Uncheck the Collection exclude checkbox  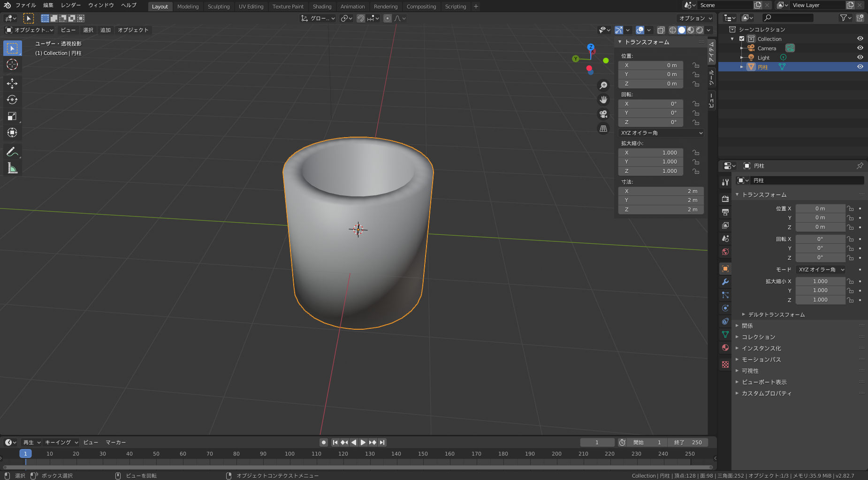pyautogui.click(x=742, y=39)
